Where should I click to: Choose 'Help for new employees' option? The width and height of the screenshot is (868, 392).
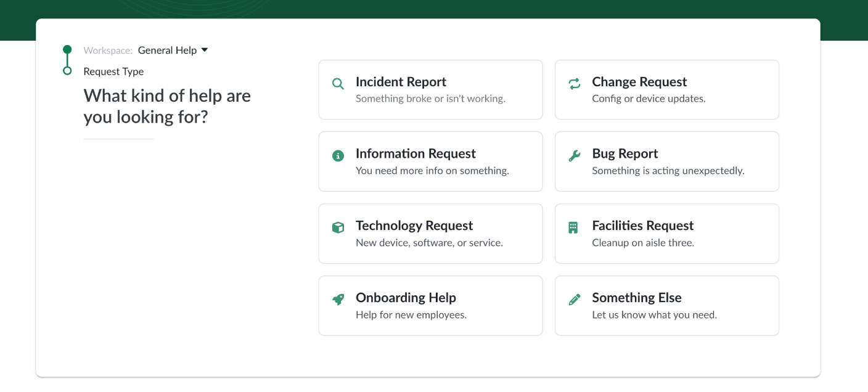click(x=411, y=315)
